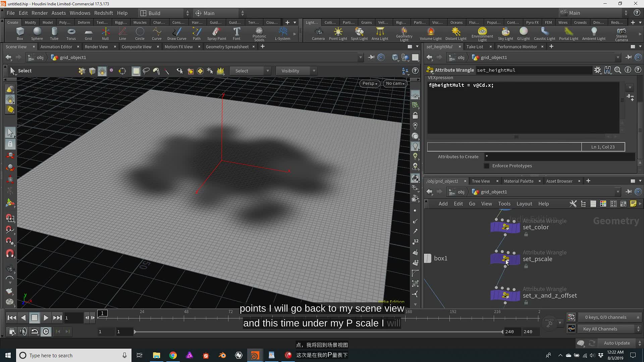Switch to the Render View tab
Image resolution: width=644 pixels, height=362 pixels.
[96, 47]
